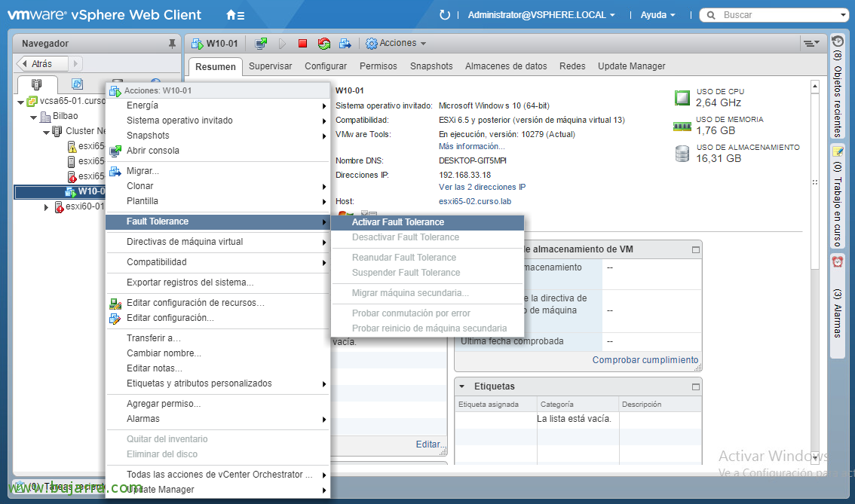Collapse the Cluster node in navigator
The image size is (855, 504).
click(46, 132)
